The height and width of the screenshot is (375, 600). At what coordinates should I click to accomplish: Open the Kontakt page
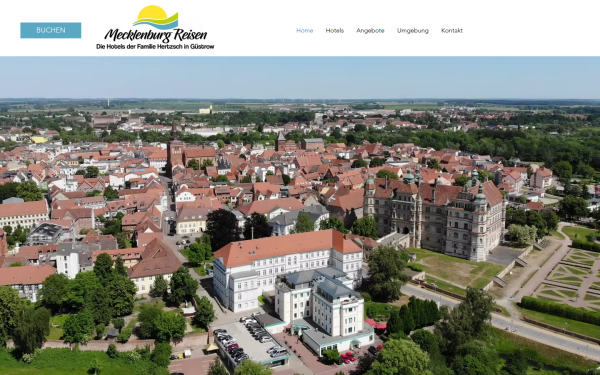pos(452,31)
